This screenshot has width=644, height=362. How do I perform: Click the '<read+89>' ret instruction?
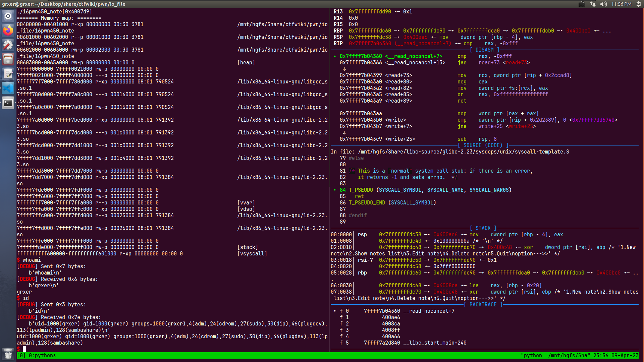[x=403, y=101]
